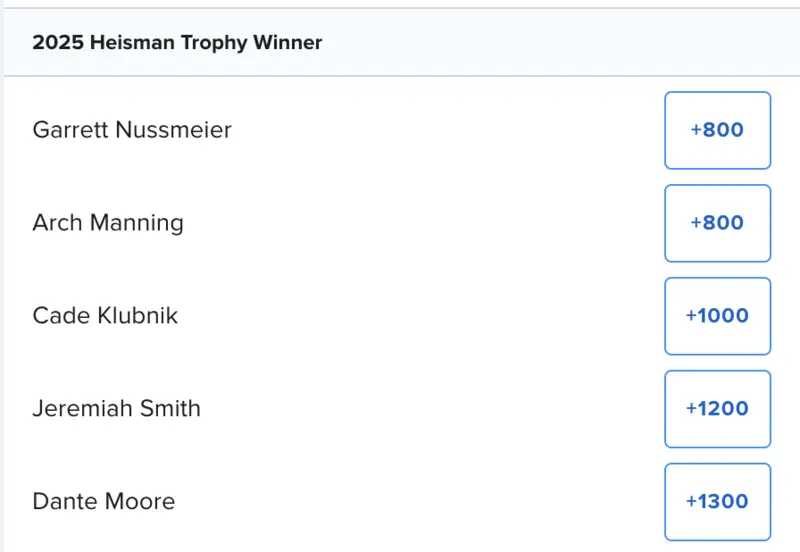Click Garrett Nussmeier's +800 odds button
800x552 pixels.
[x=717, y=130]
